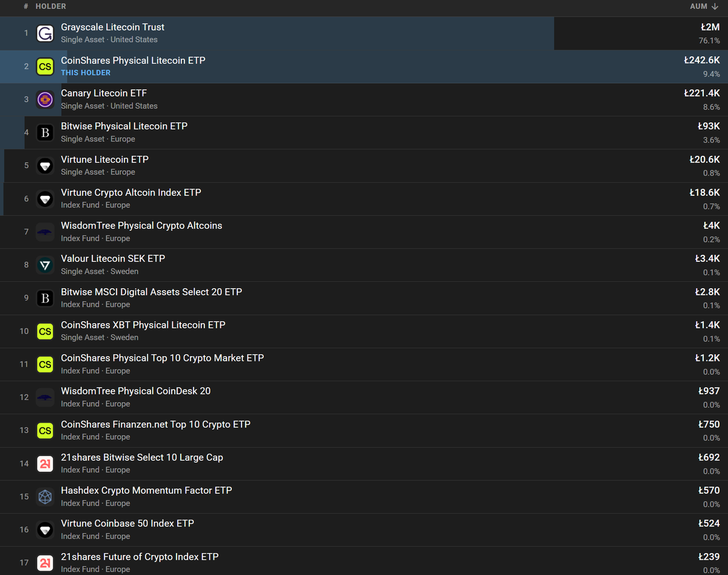Click the Ł524 AUM value
Viewport: 728px width, 575px height.
pos(709,523)
